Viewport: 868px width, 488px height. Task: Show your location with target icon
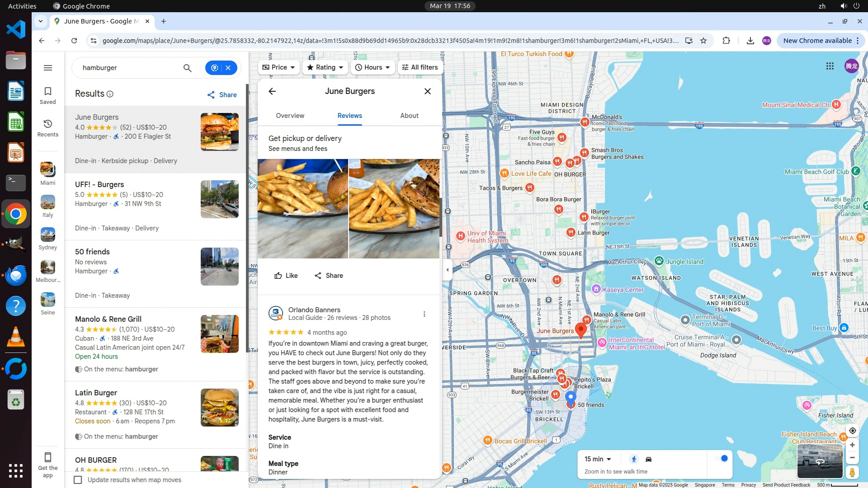coord(852,431)
